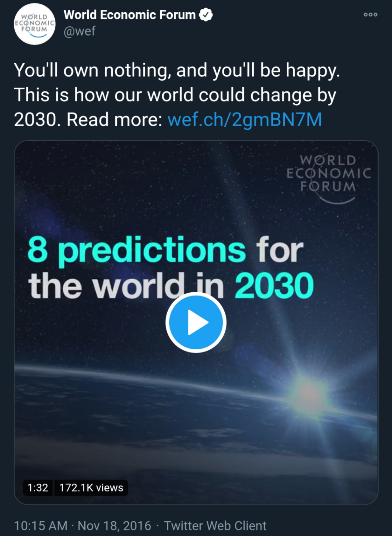
Task: Click the "8 predictions" headline in the video
Action: [x=137, y=249]
